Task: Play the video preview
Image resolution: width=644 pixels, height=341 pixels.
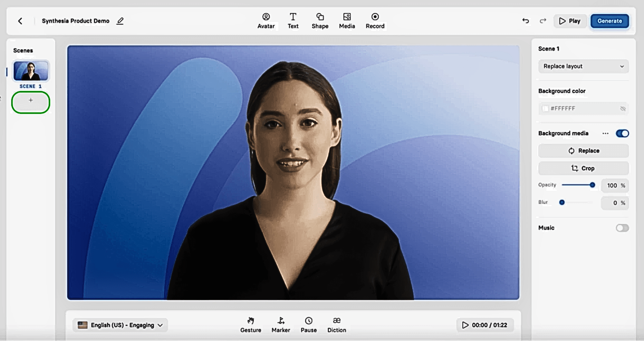Action: pyautogui.click(x=570, y=21)
